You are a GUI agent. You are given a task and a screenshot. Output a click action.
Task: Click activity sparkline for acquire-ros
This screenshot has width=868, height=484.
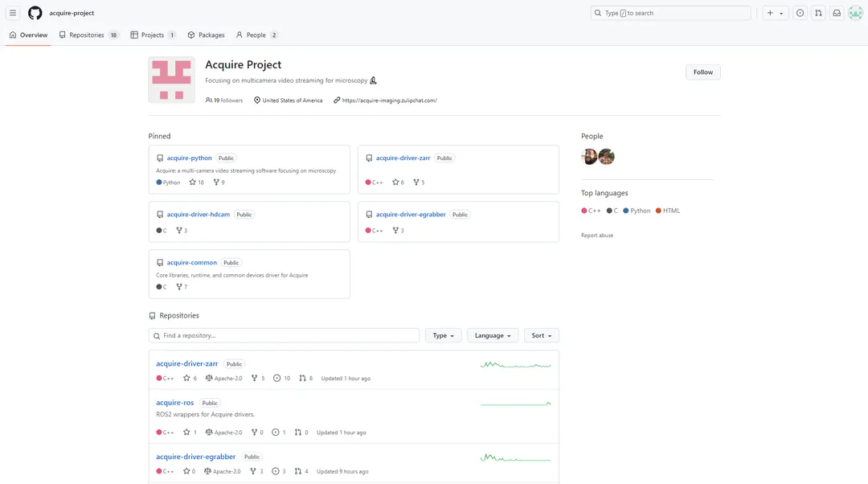click(516, 404)
